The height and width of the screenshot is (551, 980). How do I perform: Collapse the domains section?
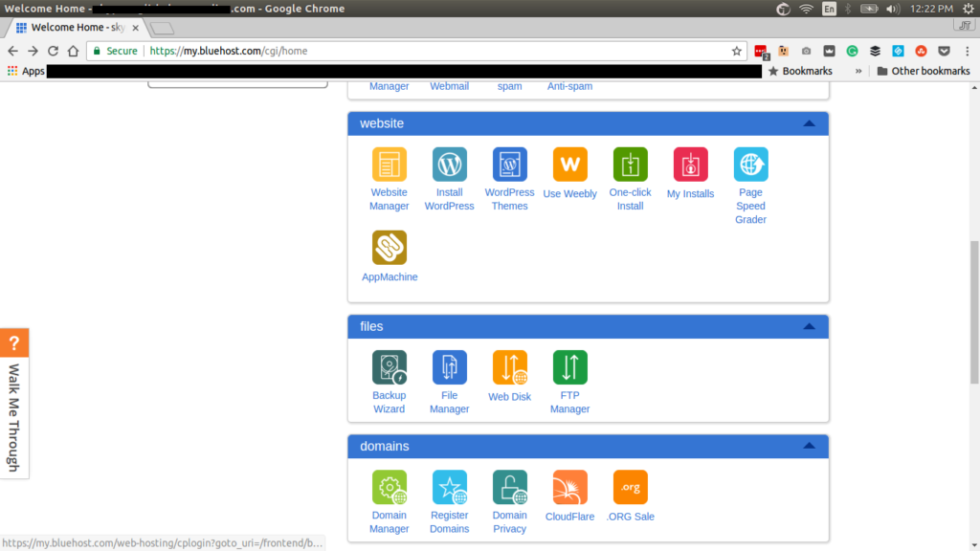point(809,446)
